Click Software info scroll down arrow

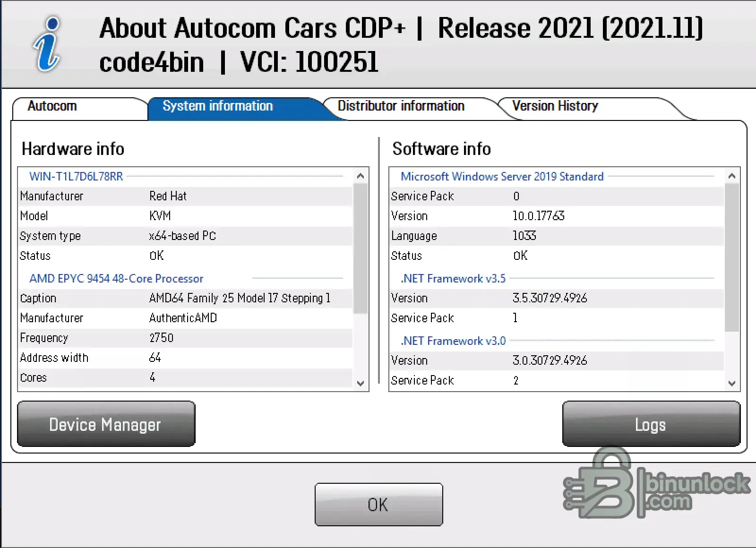point(732,383)
